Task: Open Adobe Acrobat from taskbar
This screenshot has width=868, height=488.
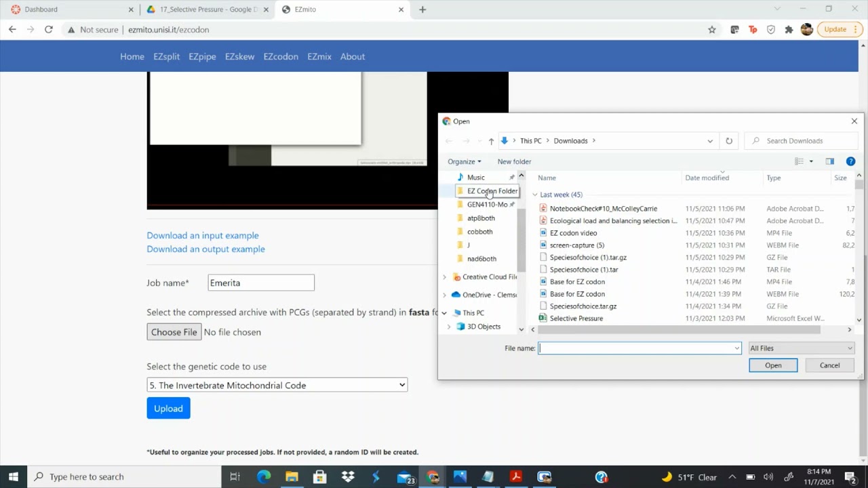Action: (515, 476)
